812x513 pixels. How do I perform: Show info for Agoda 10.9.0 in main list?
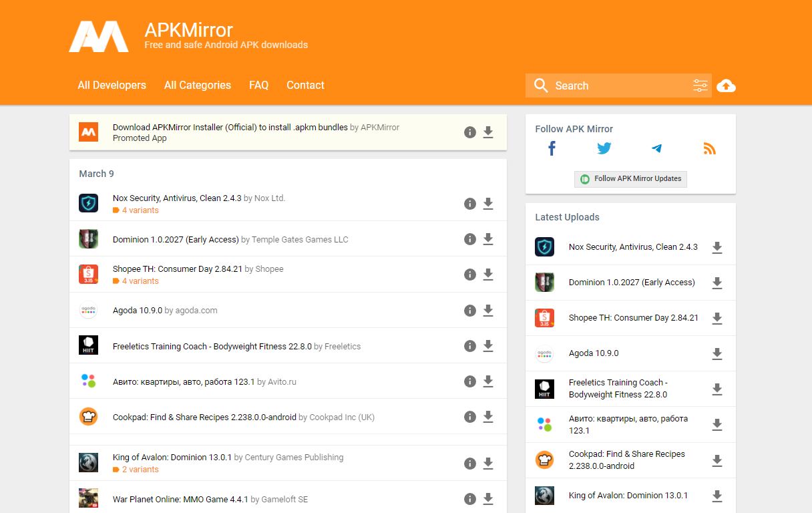[x=470, y=311]
